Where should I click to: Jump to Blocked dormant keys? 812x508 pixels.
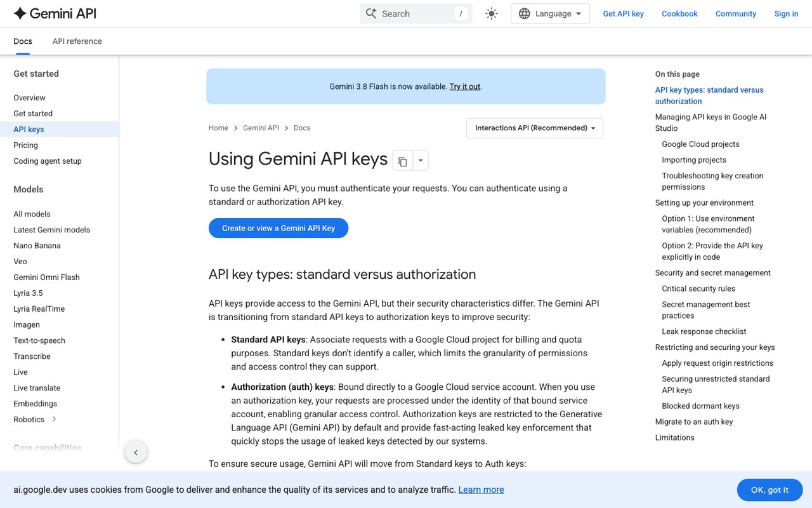700,406
